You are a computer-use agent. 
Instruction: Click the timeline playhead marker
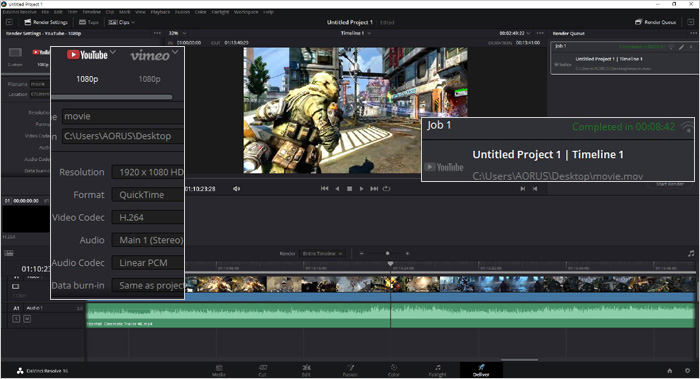391,264
